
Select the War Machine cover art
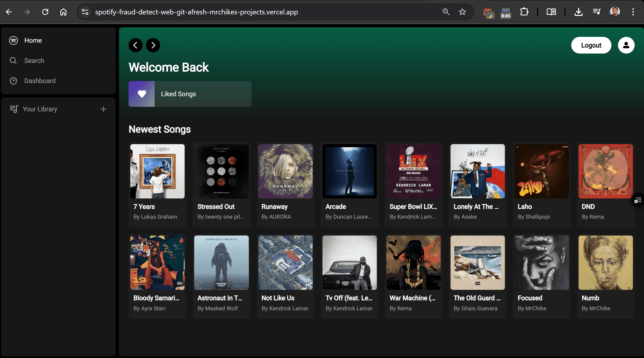point(413,263)
